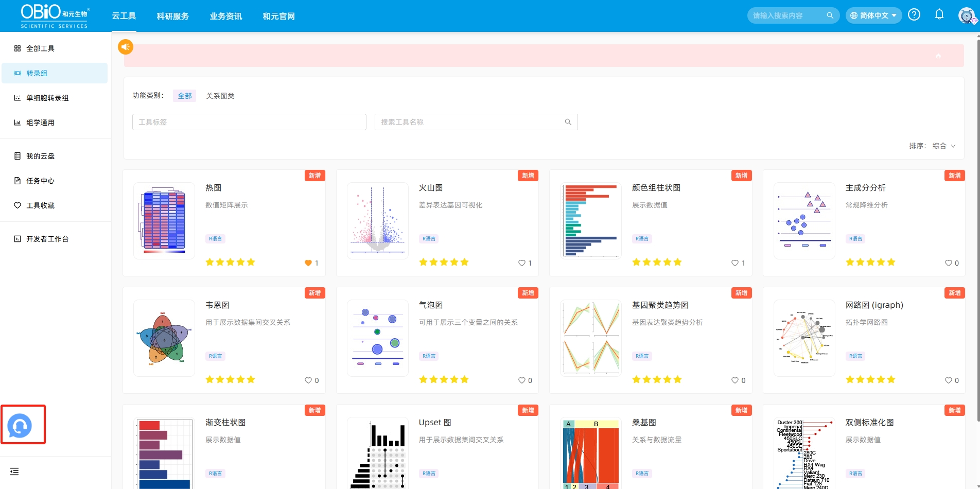Filter by 关系图类 category
980x489 pixels.
[220, 96]
